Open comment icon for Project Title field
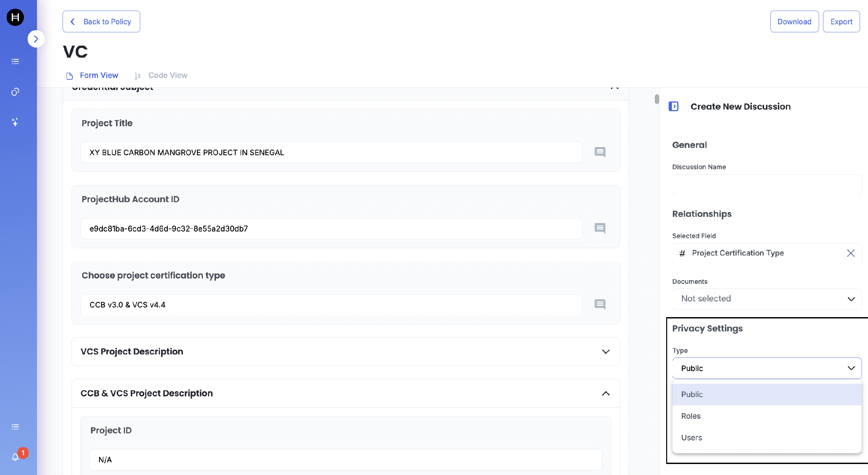Viewport: 868px width, 475px height. [600, 152]
